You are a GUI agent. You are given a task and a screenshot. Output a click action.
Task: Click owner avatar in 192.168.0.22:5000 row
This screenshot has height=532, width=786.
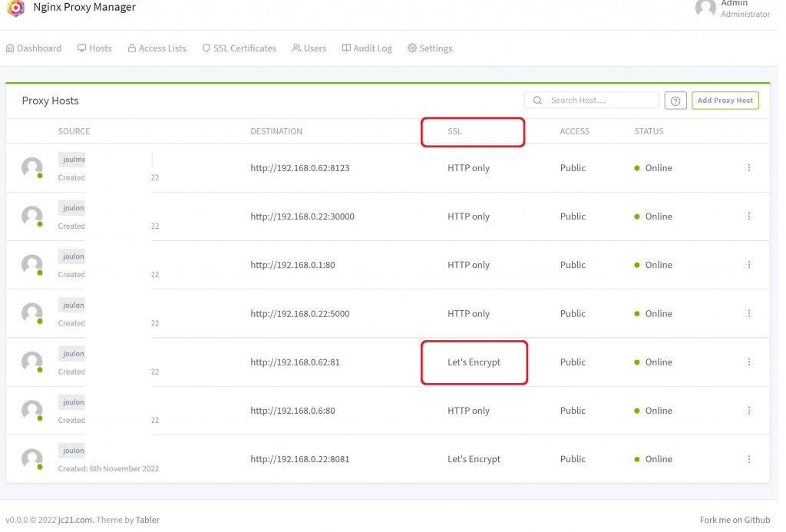[x=32, y=313]
